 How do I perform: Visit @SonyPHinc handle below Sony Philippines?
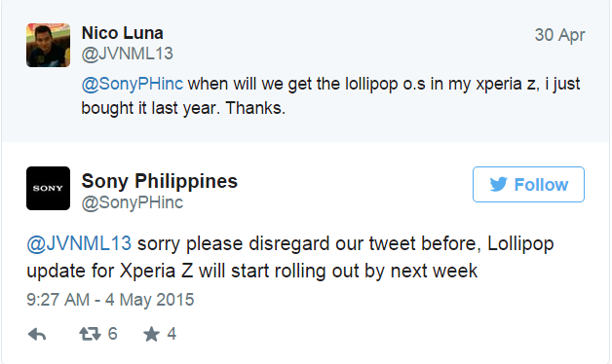pos(132,202)
